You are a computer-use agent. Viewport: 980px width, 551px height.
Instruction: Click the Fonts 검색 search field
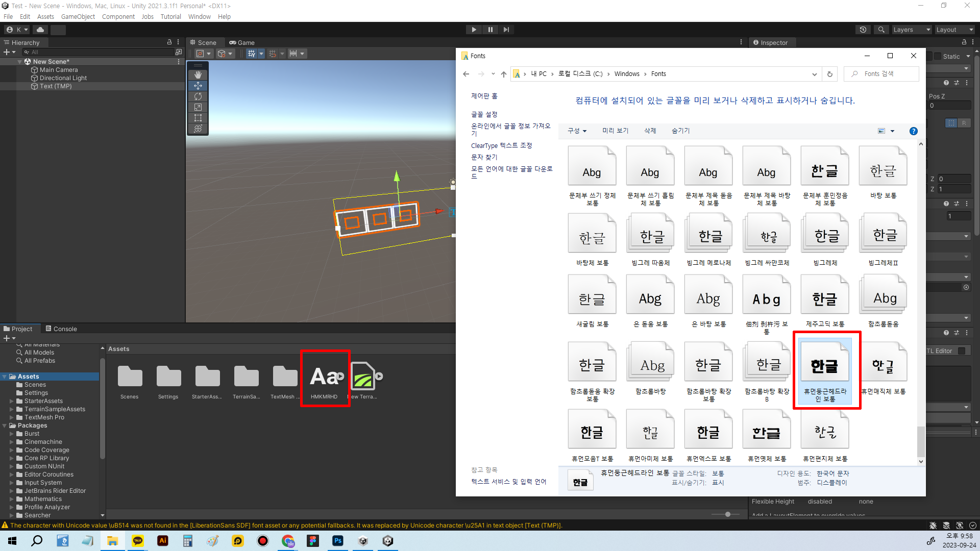[x=881, y=74]
